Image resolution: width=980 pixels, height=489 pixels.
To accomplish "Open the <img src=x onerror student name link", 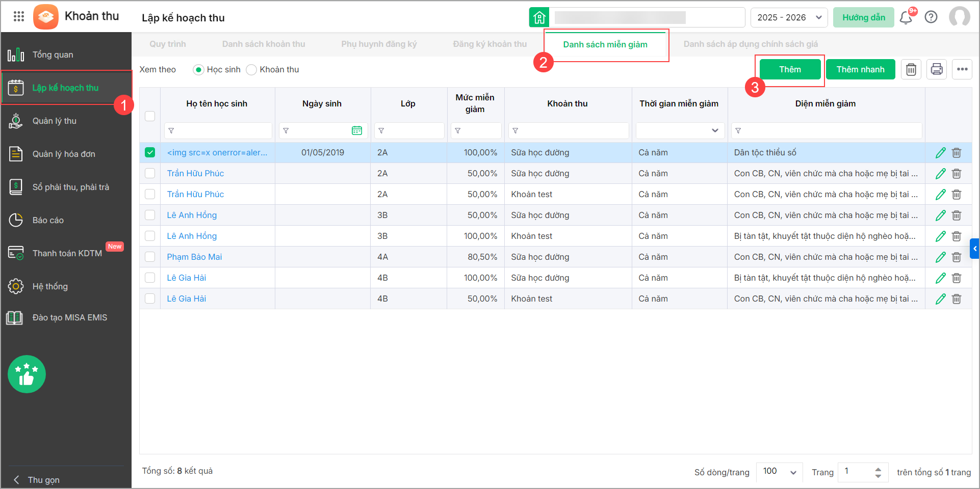I will click(x=217, y=153).
